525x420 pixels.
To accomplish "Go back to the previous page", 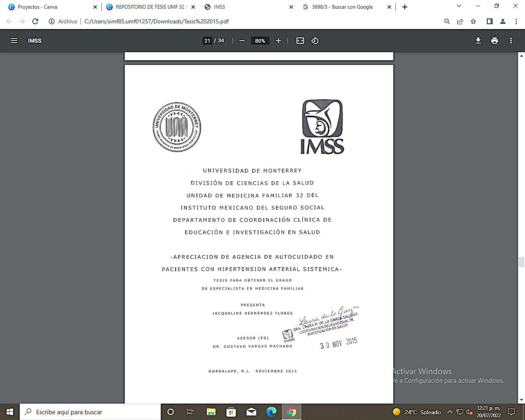I will (x=9, y=21).
